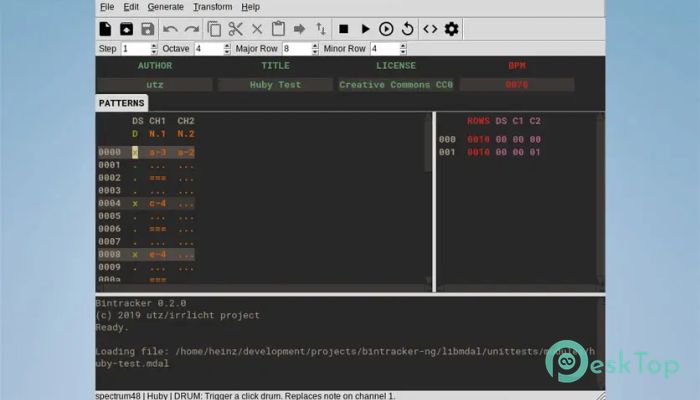Click the 'Bintracker 0.2.0' line in console
Image resolution: width=700 pixels, height=400 pixels.
coord(141,303)
